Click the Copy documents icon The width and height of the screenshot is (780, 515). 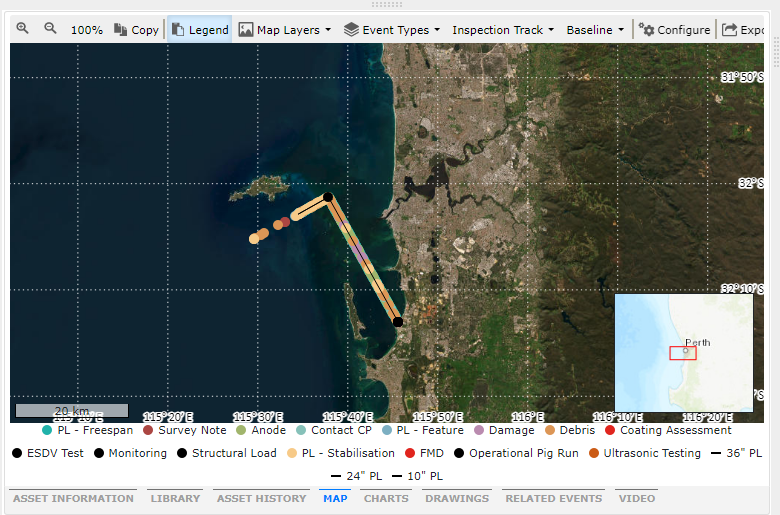pos(120,29)
